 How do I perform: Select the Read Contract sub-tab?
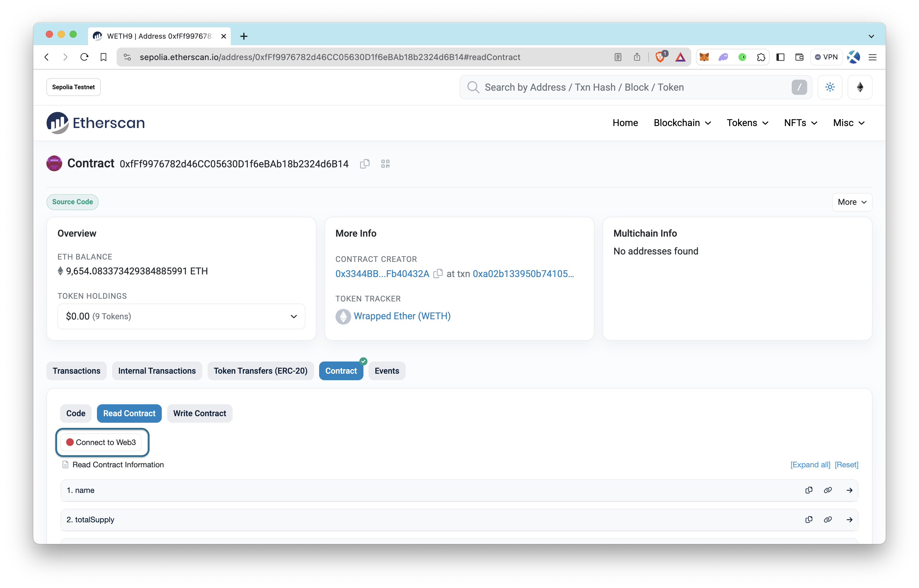point(129,413)
